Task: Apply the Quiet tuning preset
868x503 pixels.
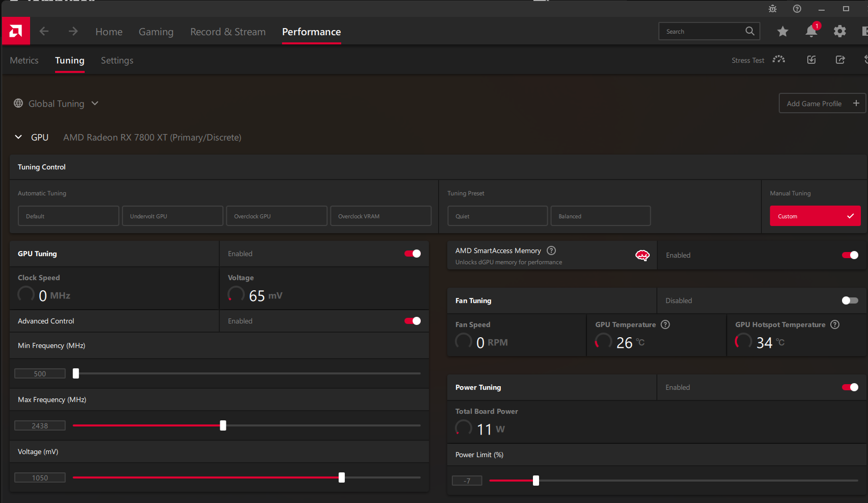Action: [498, 216]
